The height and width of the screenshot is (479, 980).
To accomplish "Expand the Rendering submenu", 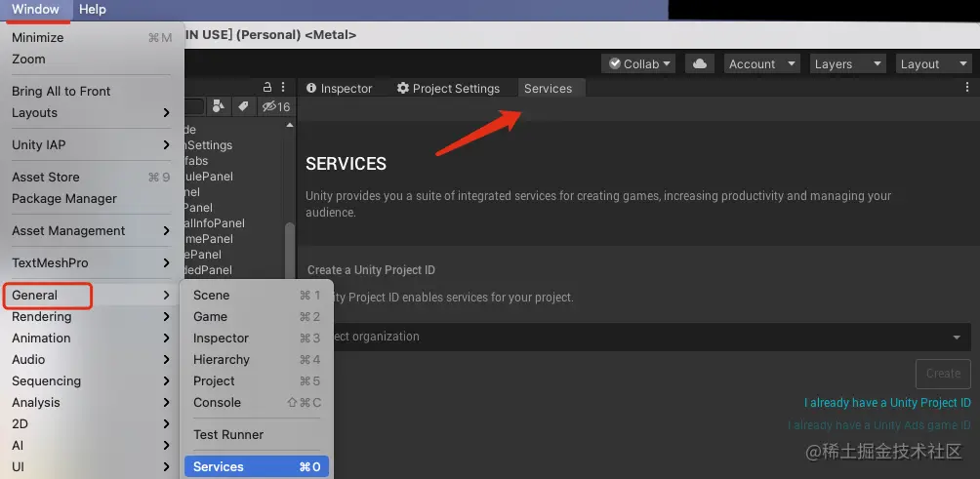I will tap(92, 317).
